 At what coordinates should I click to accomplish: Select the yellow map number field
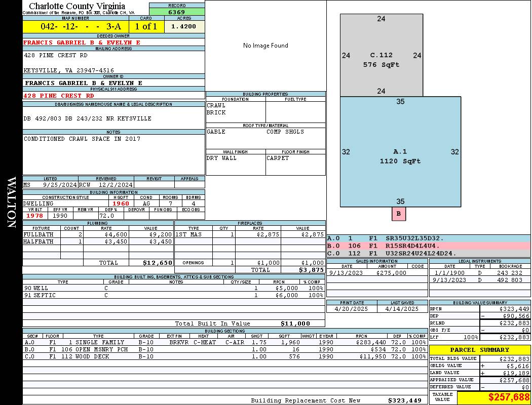tap(75, 26)
